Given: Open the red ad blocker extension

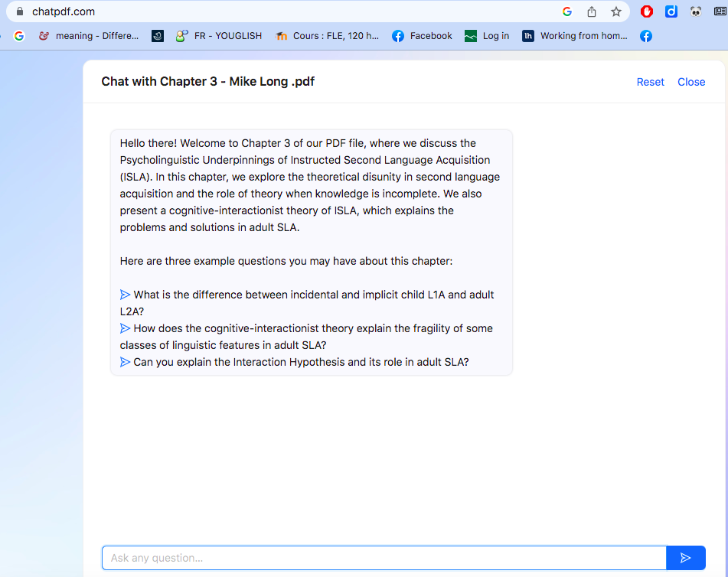Looking at the screenshot, I should coord(647,11).
